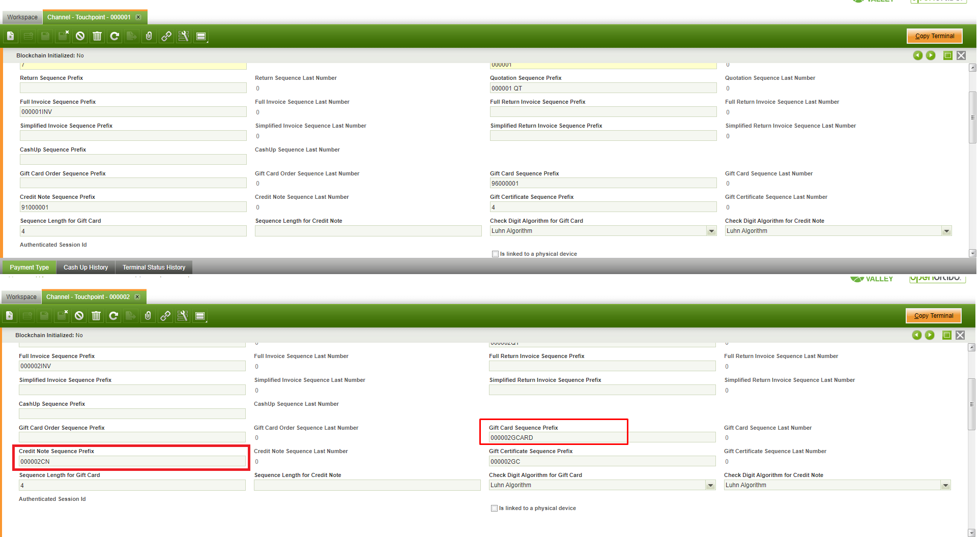This screenshot has width=980, height=537.
Task: Delete the Touchpoint 000002 record with trash icon
Action: tap(96, 316)
